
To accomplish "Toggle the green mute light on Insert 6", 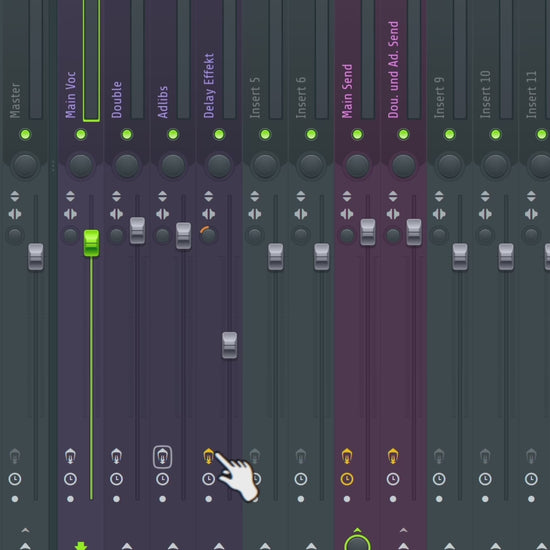I will (311, 134).
